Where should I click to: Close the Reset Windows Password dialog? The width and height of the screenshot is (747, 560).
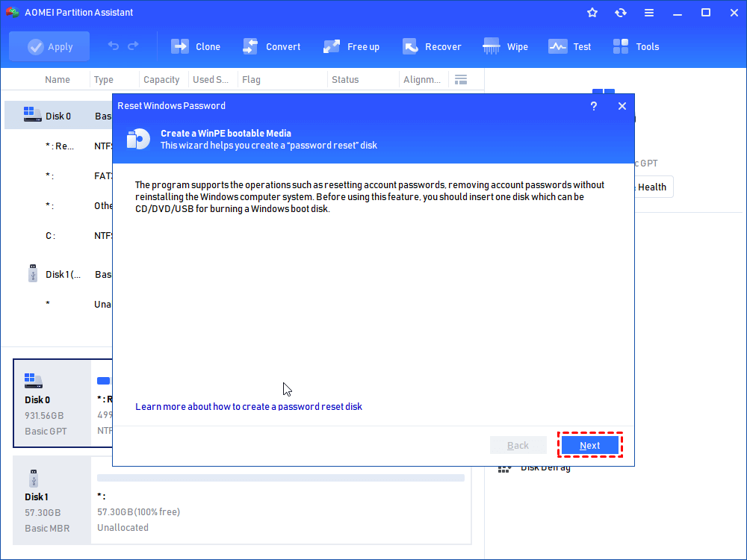622,106
